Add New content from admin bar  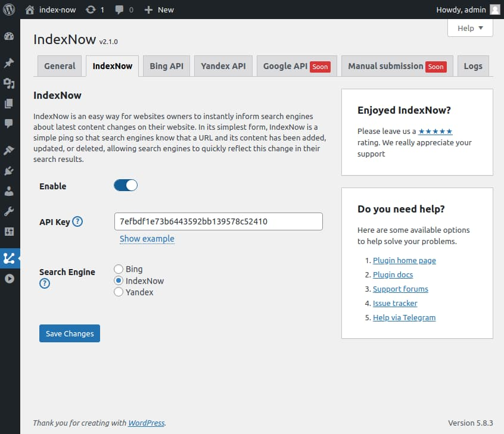tap(159, 10)
